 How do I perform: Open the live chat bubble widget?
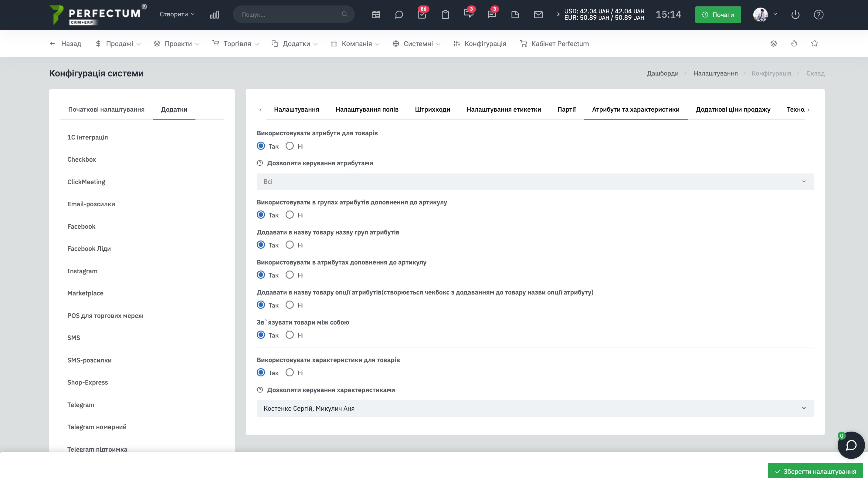(851, 445)
